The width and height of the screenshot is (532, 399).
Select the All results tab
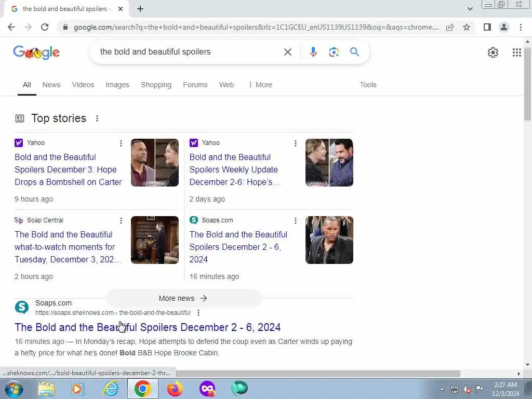[x=27, y=85]
